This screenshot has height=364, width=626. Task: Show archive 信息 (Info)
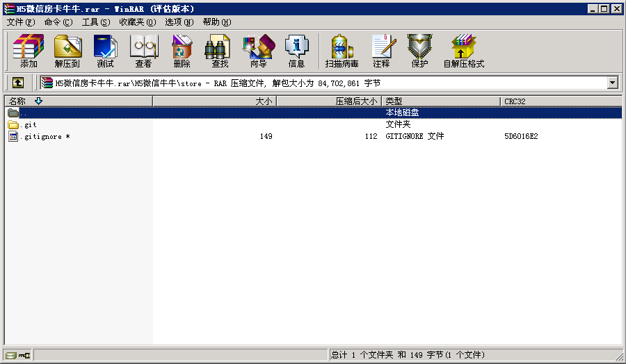coord(296,51)
